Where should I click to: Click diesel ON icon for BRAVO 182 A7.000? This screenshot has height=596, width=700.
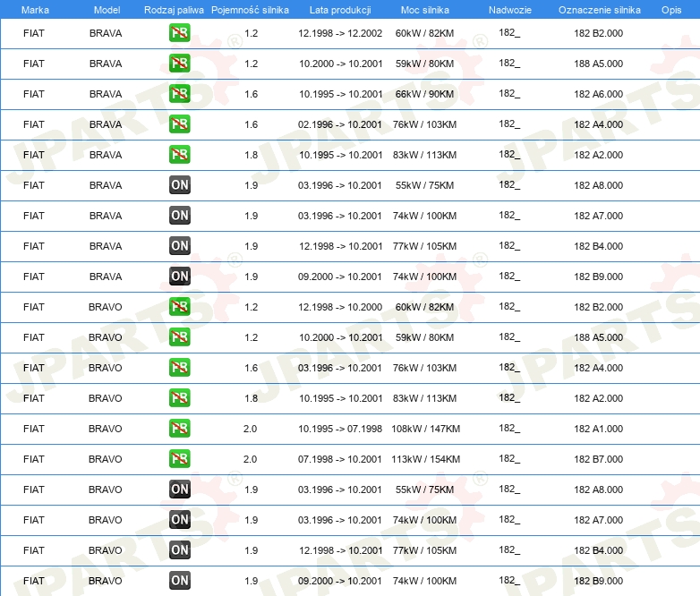coord(179,519)
